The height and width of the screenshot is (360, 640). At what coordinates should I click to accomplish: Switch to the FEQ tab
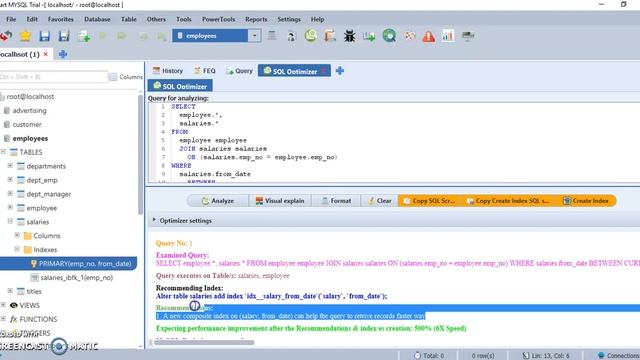click(x=204, y=71)
